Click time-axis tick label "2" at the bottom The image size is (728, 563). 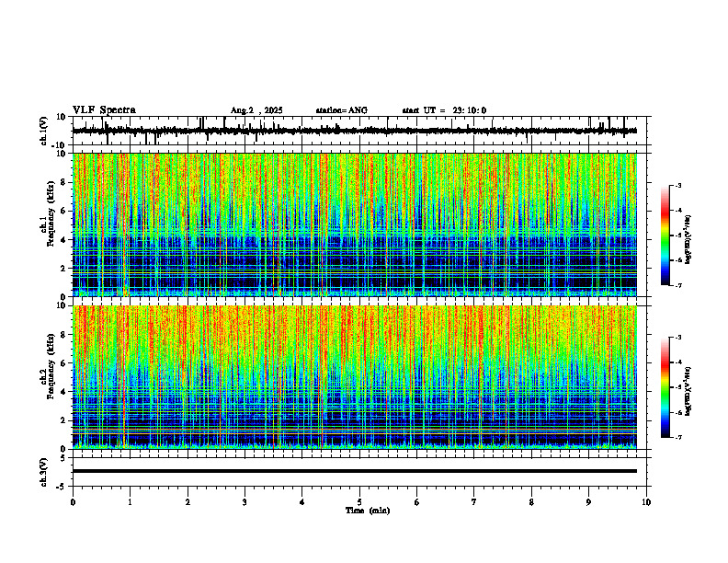(188, 502)
